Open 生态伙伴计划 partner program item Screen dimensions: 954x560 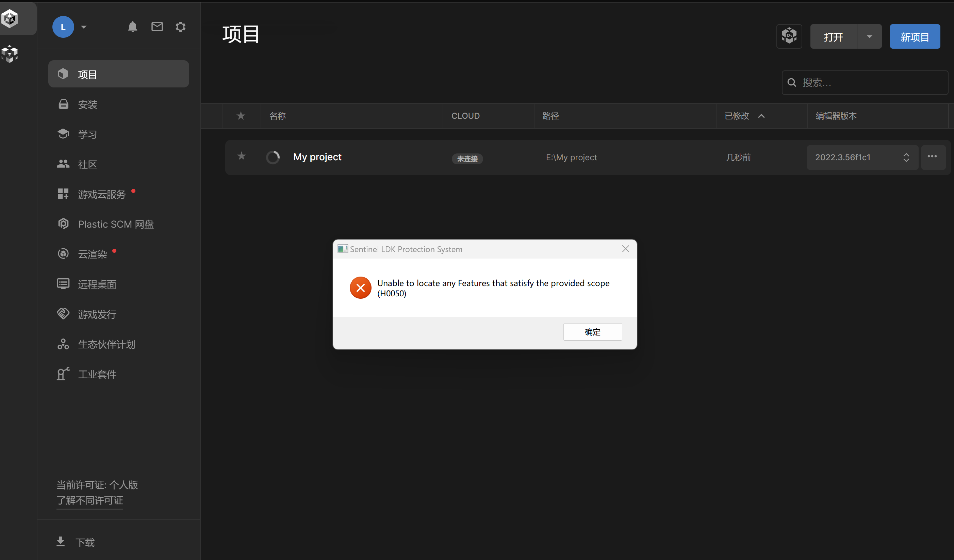pyautogui.click(x=118, y=344)
